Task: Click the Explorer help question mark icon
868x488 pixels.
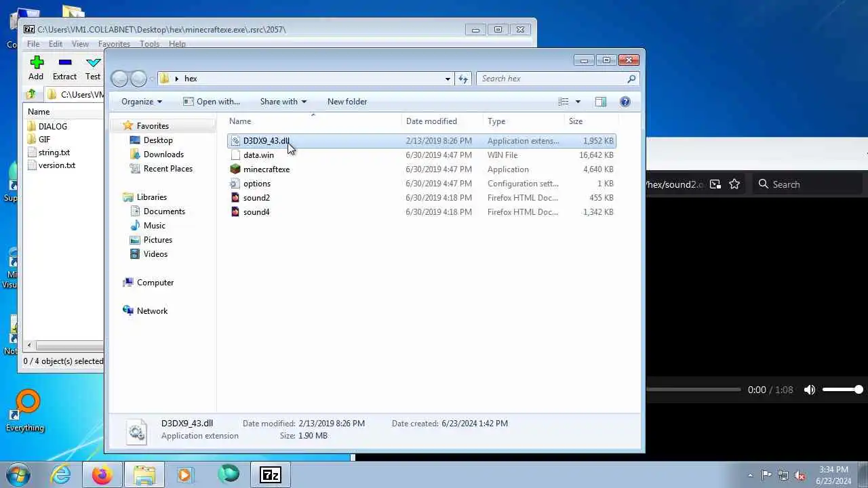Action: 625,102
